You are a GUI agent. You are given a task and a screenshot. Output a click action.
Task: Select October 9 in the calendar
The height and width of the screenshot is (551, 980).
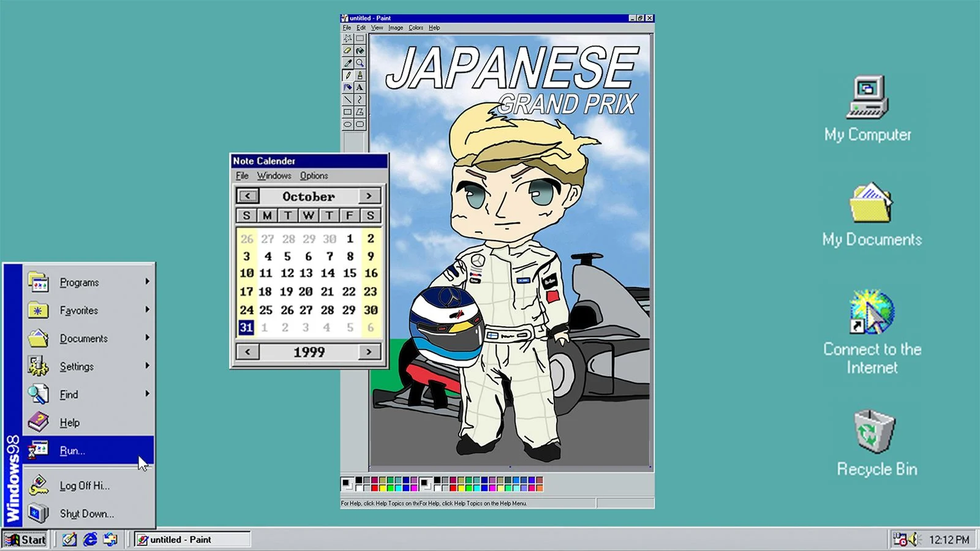pyautogui.click(x=371, y=256)
